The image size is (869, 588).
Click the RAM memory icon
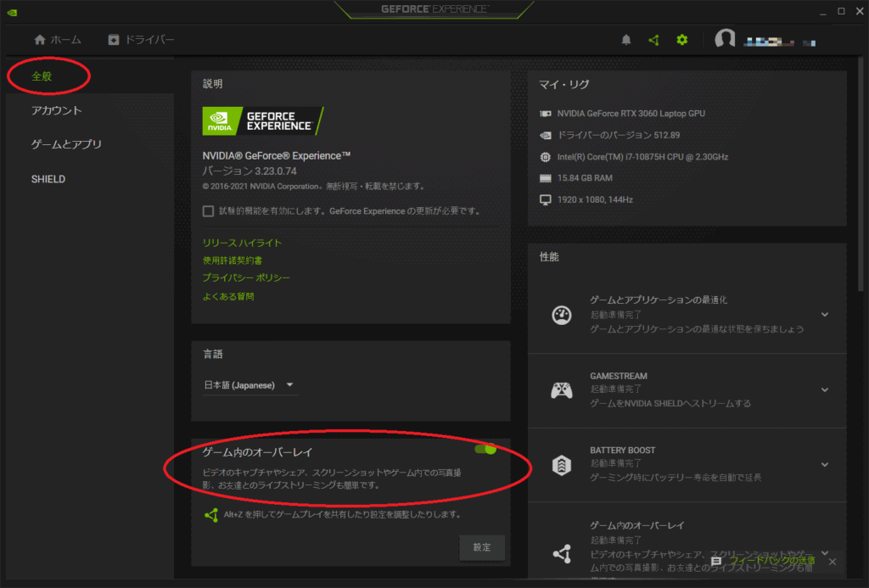546,178
